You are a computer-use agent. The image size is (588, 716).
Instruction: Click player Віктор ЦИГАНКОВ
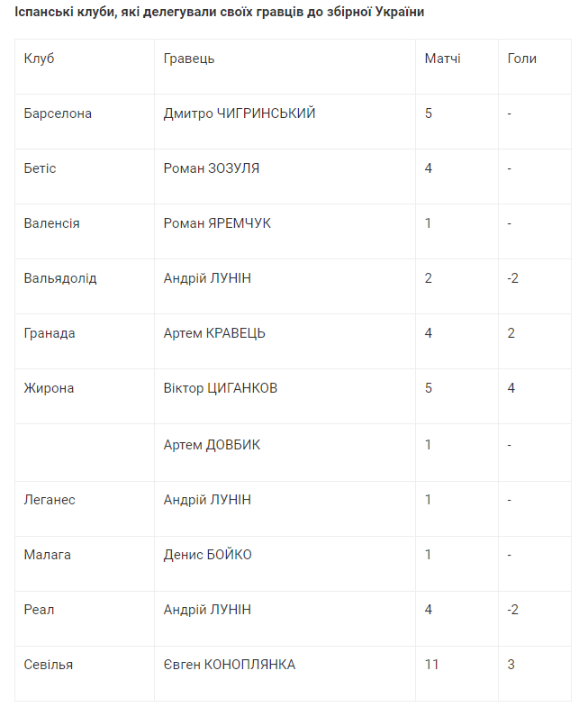pyautogui.click(x=221, y=388)
